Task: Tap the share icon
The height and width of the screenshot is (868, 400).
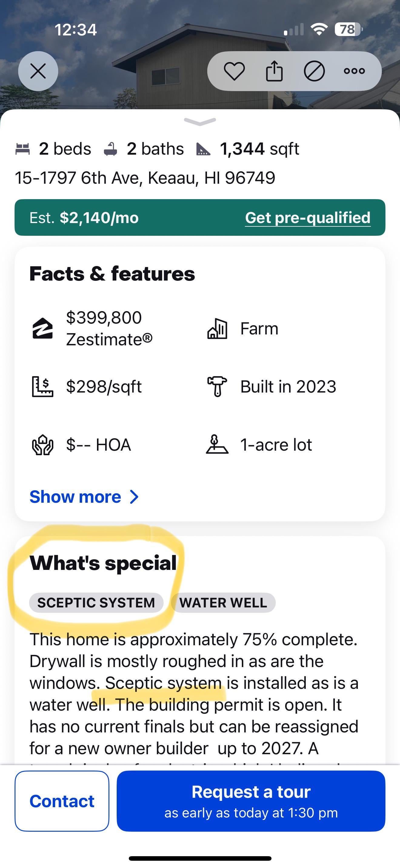Action: tap(274, 71)
